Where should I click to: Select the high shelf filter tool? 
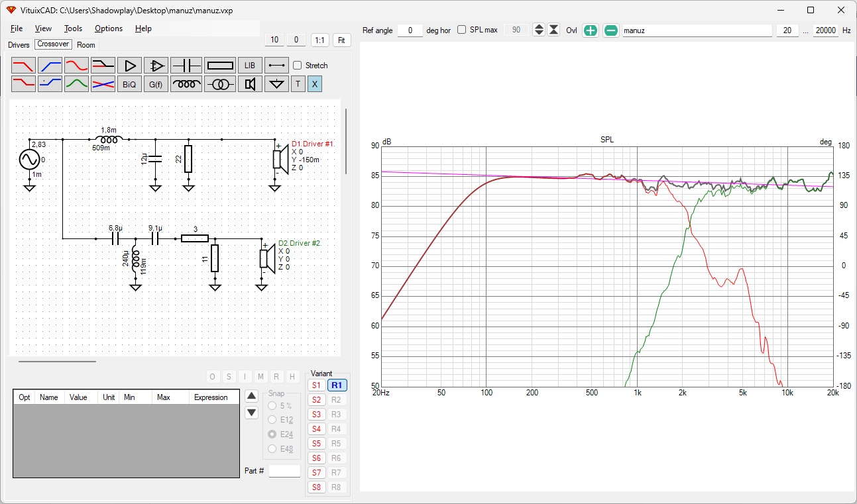50,84
